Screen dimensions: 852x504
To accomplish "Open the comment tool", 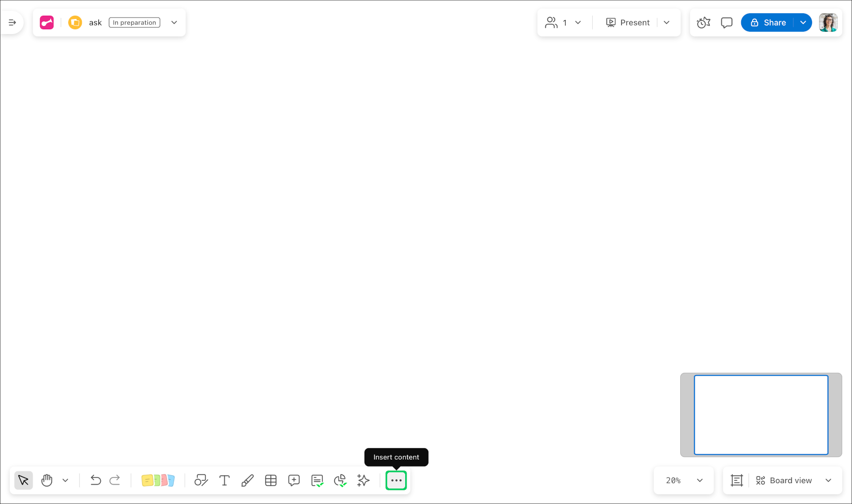I will [293, 480].
